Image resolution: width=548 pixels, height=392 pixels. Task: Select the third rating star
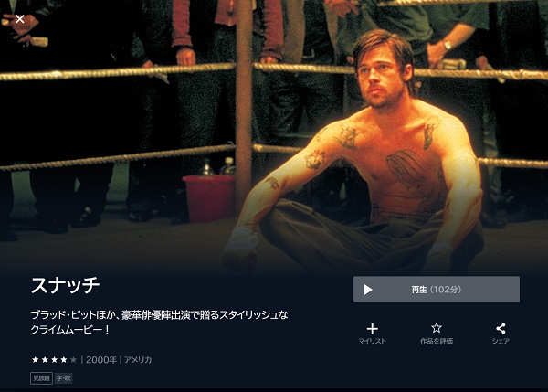[x=54, y=359]
